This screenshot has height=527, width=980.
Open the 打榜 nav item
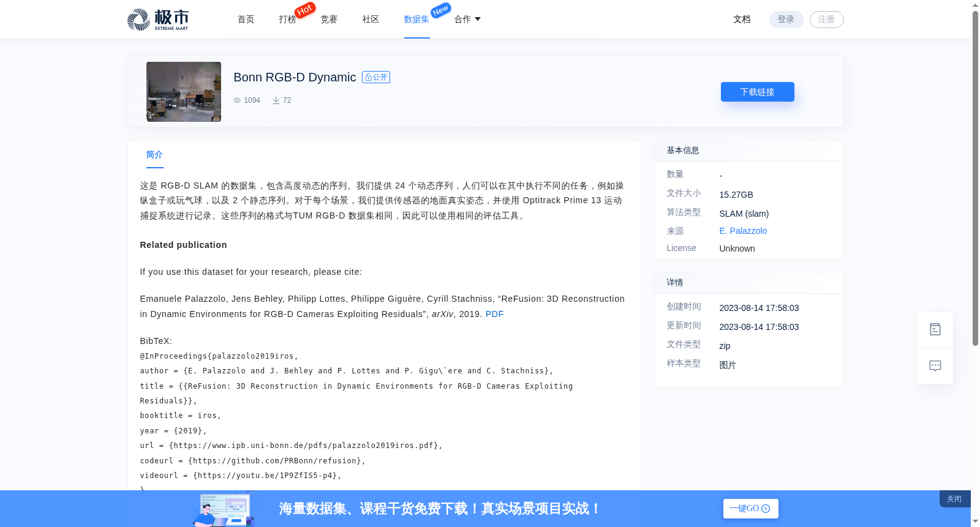coord(287,20)
